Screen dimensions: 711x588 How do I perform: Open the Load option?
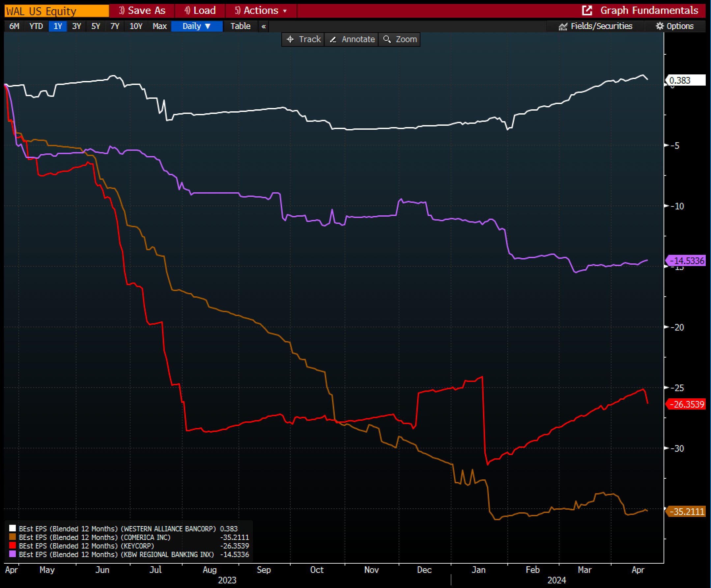click(200, 11)
